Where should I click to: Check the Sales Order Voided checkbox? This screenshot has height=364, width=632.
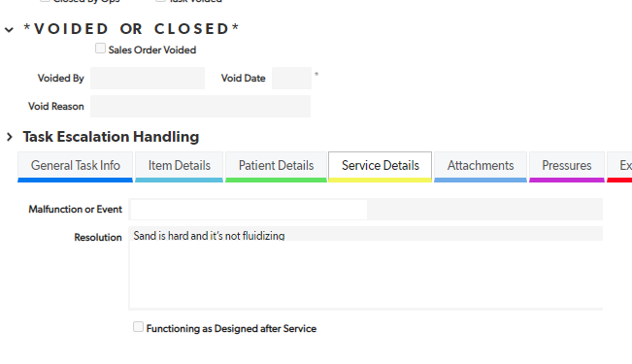pyautogui.click(x=100, y=49)
